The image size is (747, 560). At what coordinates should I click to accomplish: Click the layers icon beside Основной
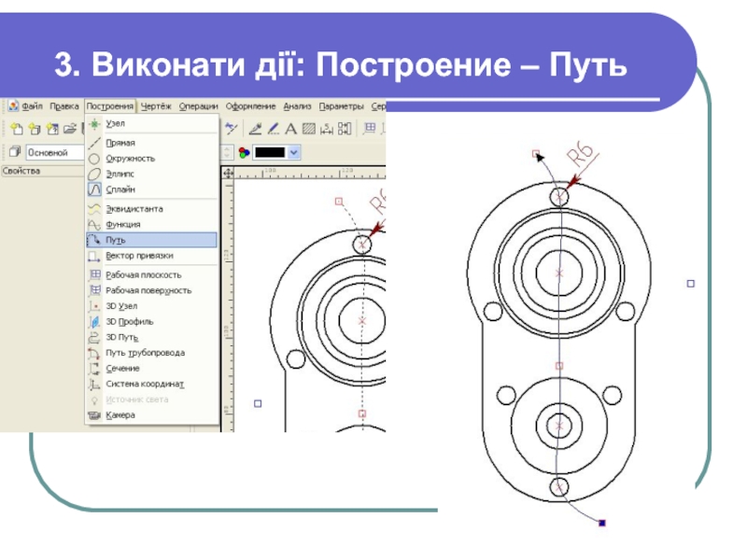click(x=15, y=152)
